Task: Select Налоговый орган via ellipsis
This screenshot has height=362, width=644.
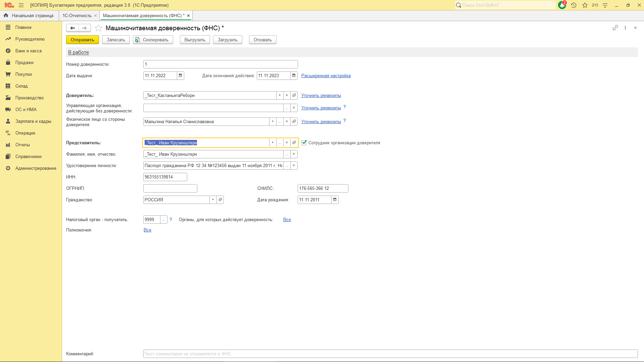Action: point(163,219)
